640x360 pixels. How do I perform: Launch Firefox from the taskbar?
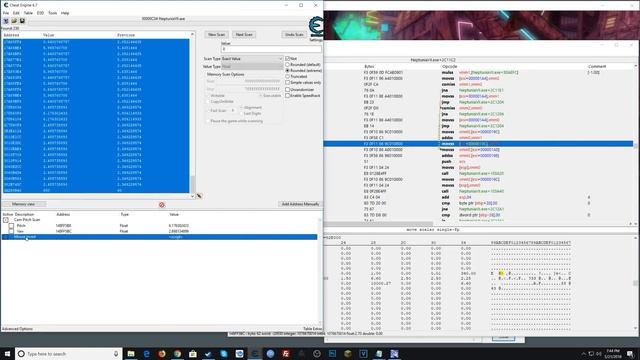point(162,353)
